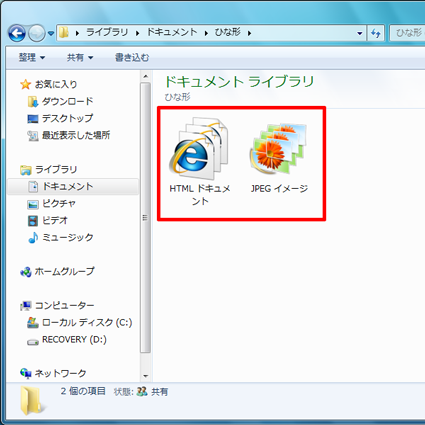The image size is (425, 425).
Task: Open デスクトップ in the navigation pane
Action: tap(60, 118)
